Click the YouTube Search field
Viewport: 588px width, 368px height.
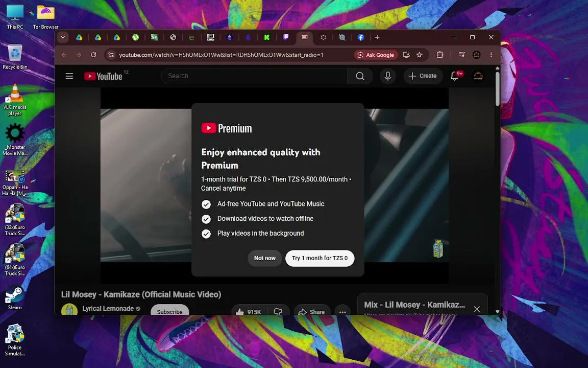254,76
